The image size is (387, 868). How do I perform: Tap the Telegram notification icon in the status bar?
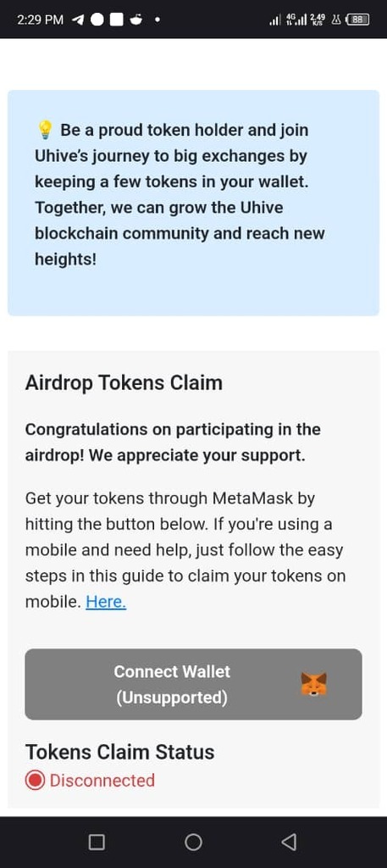(x=79, y=20)
